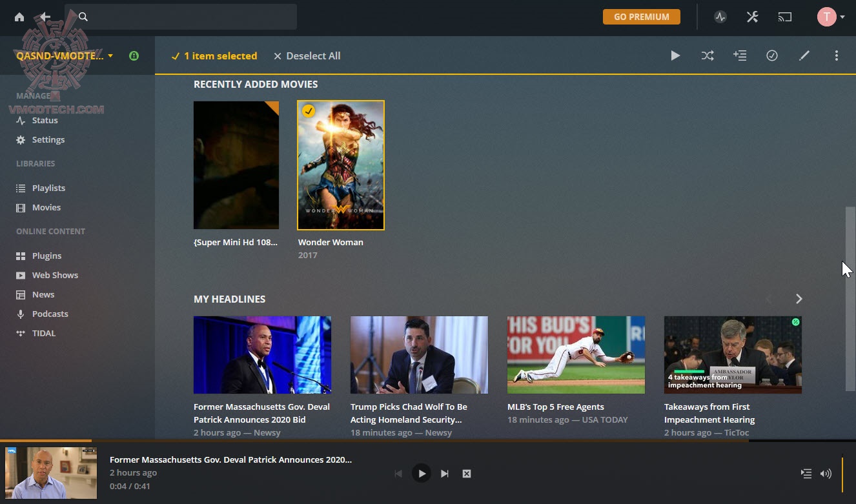Open the {Super Mini Hd 108... title link
This screenshot has height=504, width=856.
(236, 242)
